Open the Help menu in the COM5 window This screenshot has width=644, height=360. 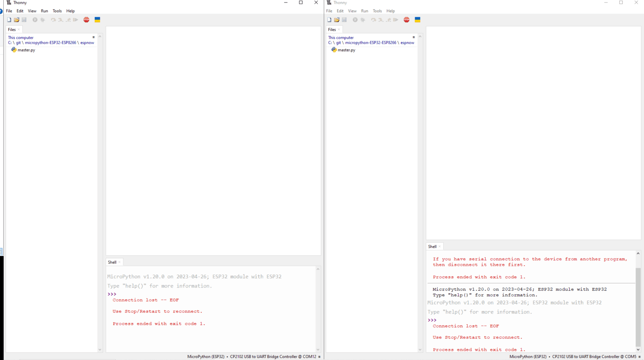(391, 11)
